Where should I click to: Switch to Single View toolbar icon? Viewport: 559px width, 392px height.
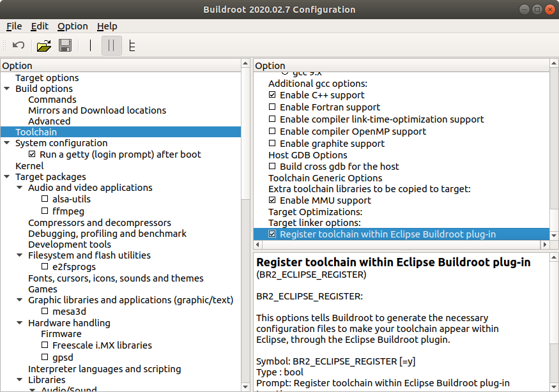91,45
